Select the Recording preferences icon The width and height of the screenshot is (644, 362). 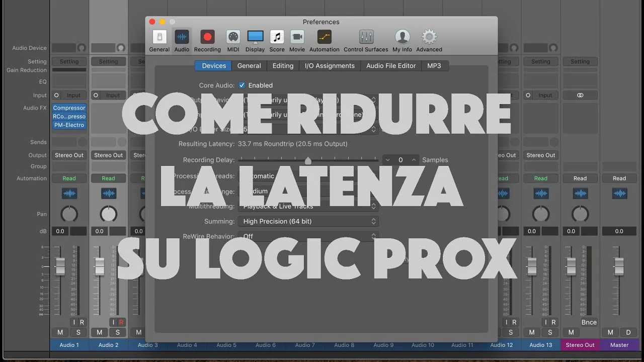207,37
